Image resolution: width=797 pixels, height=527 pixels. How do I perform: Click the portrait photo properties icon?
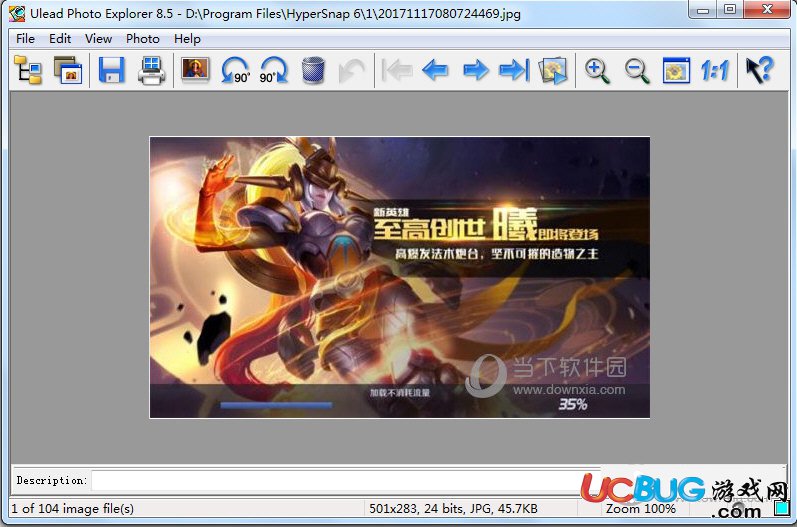[195, 69]
